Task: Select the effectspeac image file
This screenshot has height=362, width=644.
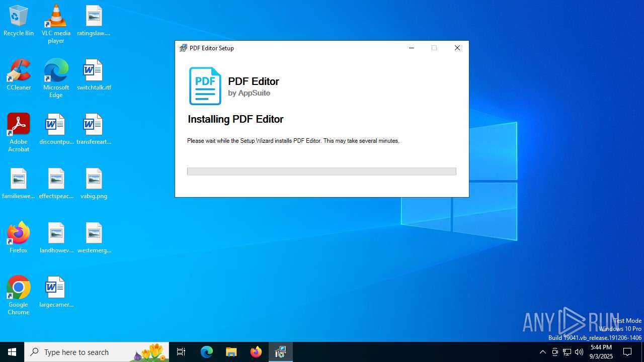Action: point(56,184)
